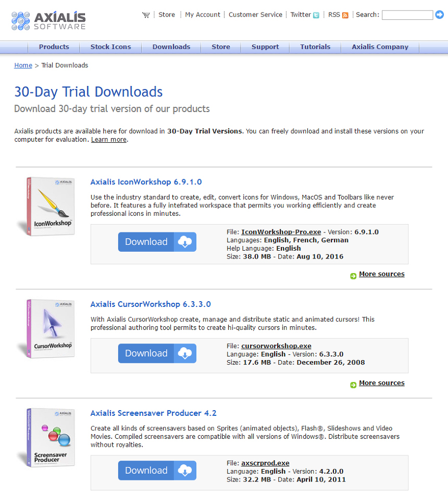
Task: Download the CursorWorkshop trial
Action: [x=157, y=353]
